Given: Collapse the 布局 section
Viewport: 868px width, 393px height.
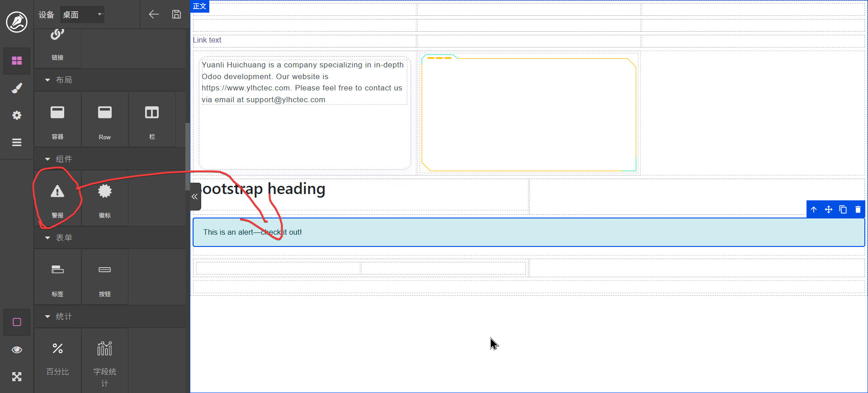Looking at the screenshot, I should click(47, 80).
